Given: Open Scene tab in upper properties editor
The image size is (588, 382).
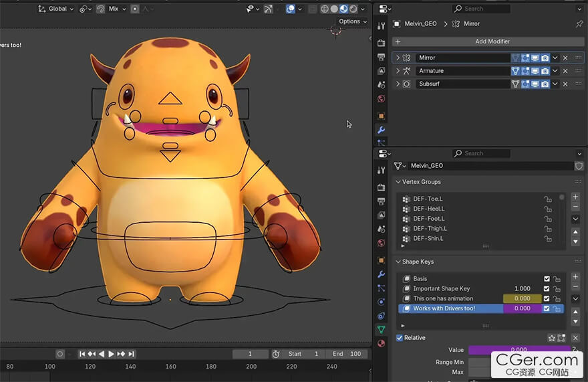Looking at the screenshot, I should pos(381,85).
